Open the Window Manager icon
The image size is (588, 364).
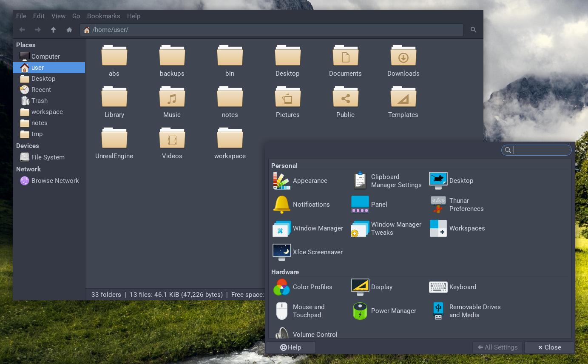[281, 228]
